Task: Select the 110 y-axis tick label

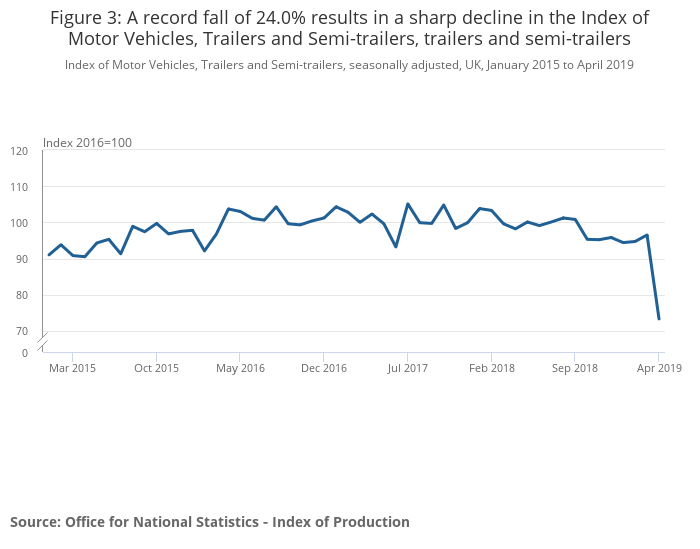Action: (x=20, y=187)
